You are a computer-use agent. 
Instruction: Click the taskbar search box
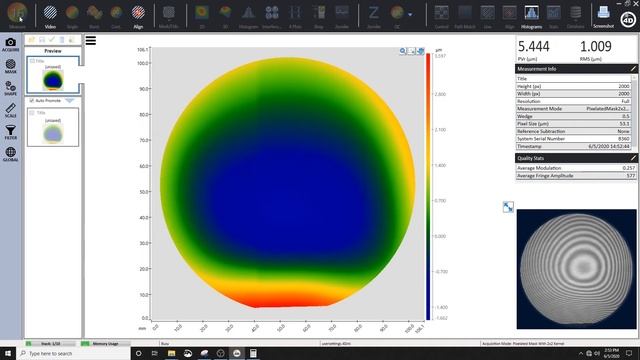point(73,353)
